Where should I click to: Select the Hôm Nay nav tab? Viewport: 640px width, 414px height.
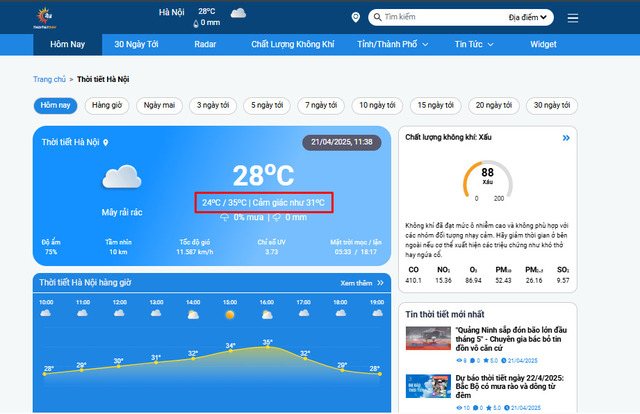tap(67, 44)
